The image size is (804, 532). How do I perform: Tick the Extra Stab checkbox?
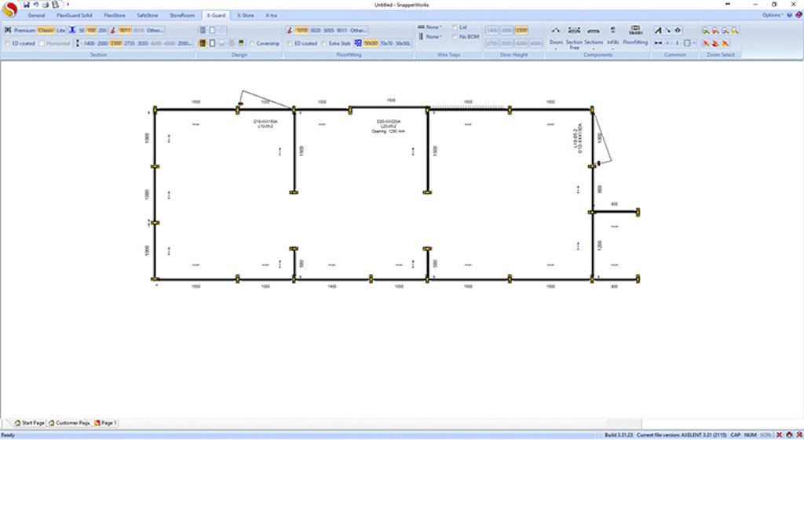pos(325,43)
